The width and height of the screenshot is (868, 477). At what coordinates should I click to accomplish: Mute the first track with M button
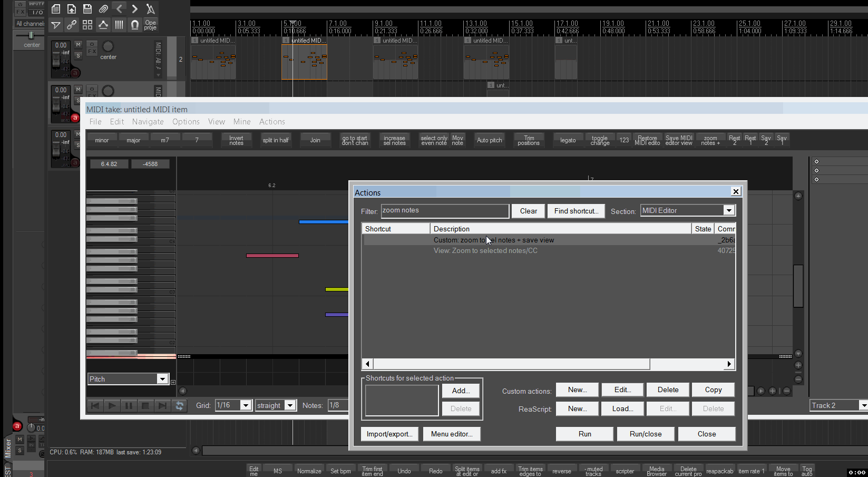point(79,45)
